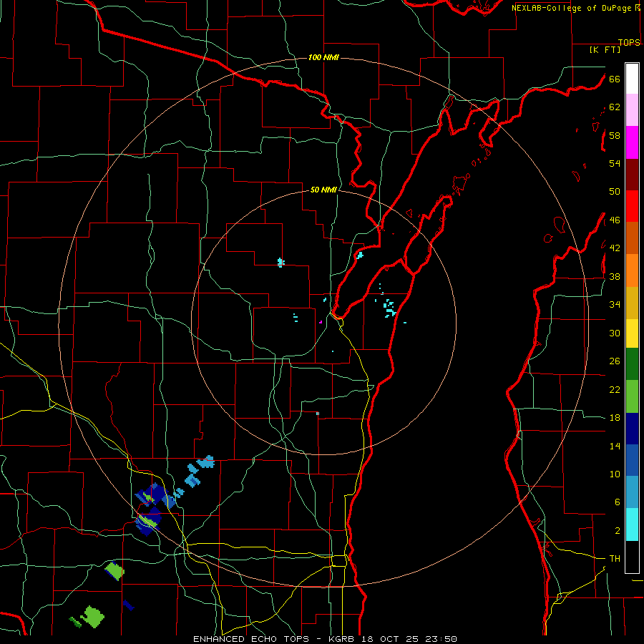Click the '46' legend value label
This screenshot has width=644, height=644.
(615, 220)
